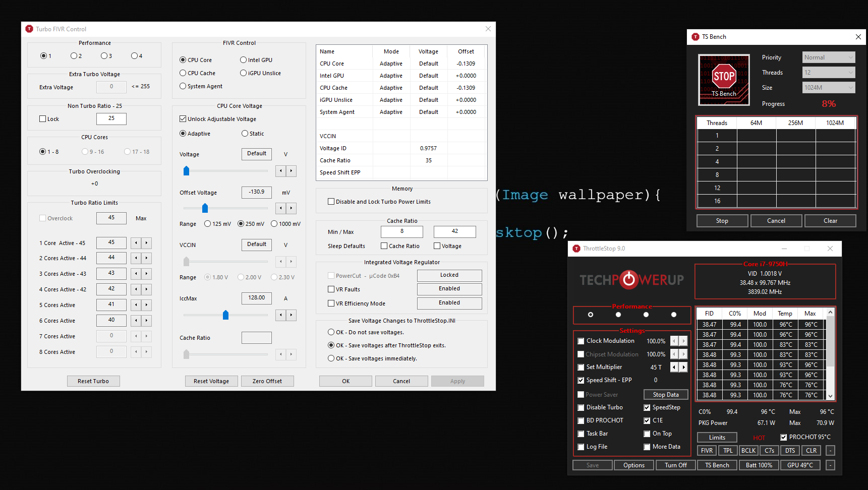
Task: Click ThrottleStop title bar app icon
Action: click(x=576, y=249)
